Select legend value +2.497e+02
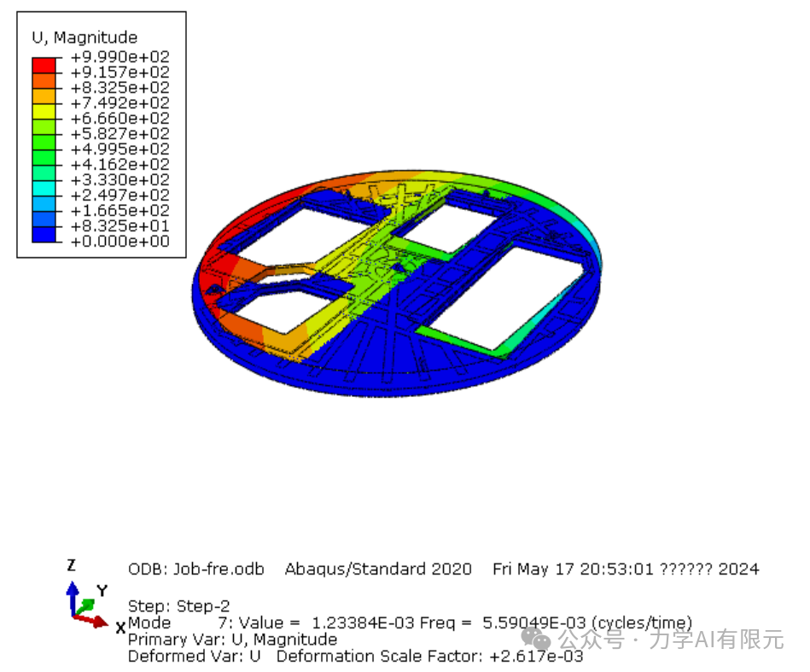The width and height of the screenshot is (810, 672). point(119,195)
